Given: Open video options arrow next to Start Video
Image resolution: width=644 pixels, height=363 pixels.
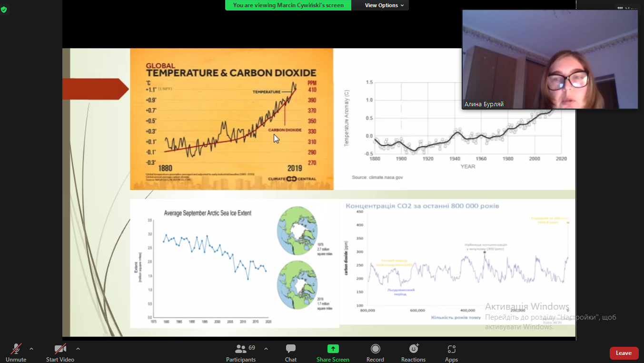Looking at the screenshot, I should 78,349.
